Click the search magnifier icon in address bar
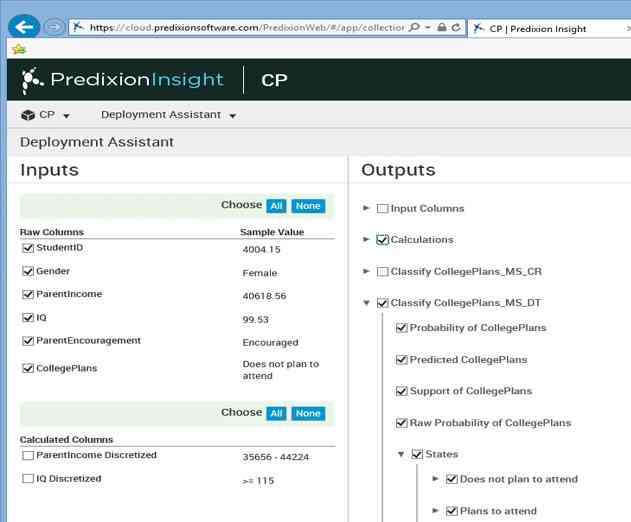The image size is (631, 522). [414, 27]
